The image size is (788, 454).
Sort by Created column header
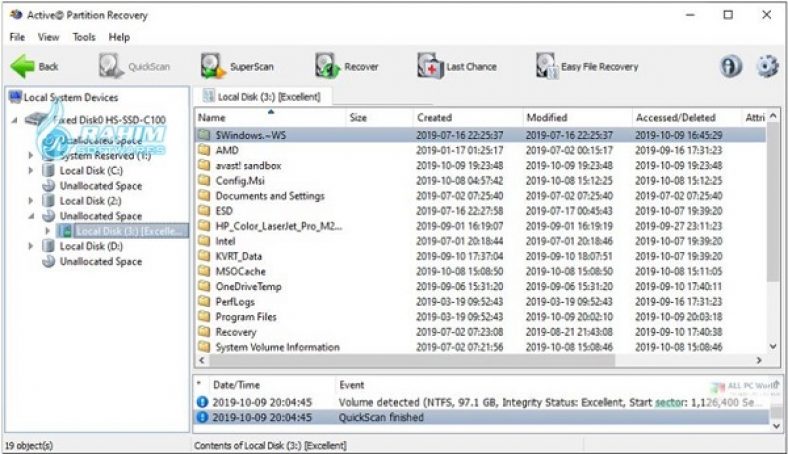click(x=468, y=118)
